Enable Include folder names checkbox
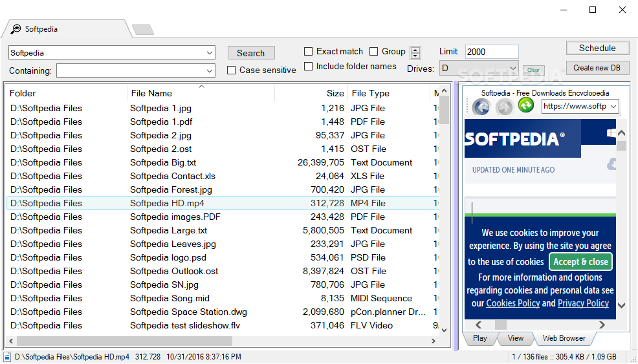638x364 pixels. [309, 66]
